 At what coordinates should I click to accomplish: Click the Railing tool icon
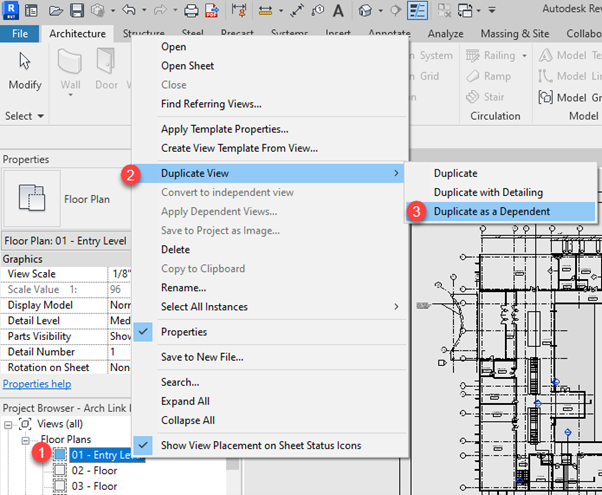pyautogui.click(x=473, y=56)
